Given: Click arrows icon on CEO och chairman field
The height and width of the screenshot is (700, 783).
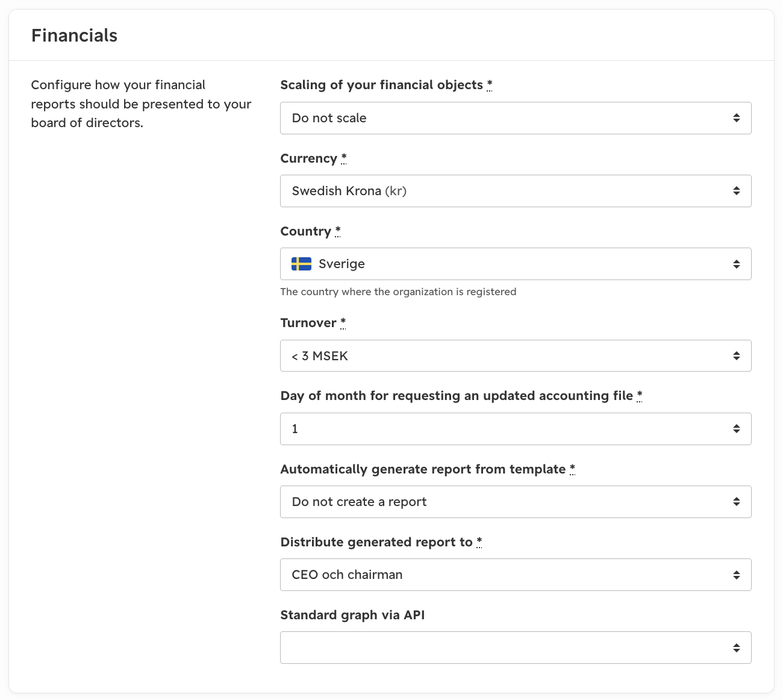Looking at the screenshot, I should point(736,575).
